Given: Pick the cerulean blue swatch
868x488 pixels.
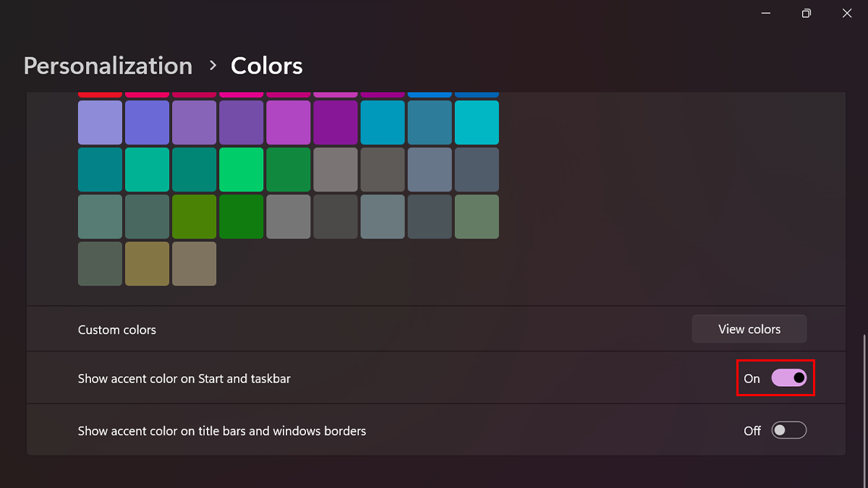Looking at the screenshot, I should coord(382,123).
